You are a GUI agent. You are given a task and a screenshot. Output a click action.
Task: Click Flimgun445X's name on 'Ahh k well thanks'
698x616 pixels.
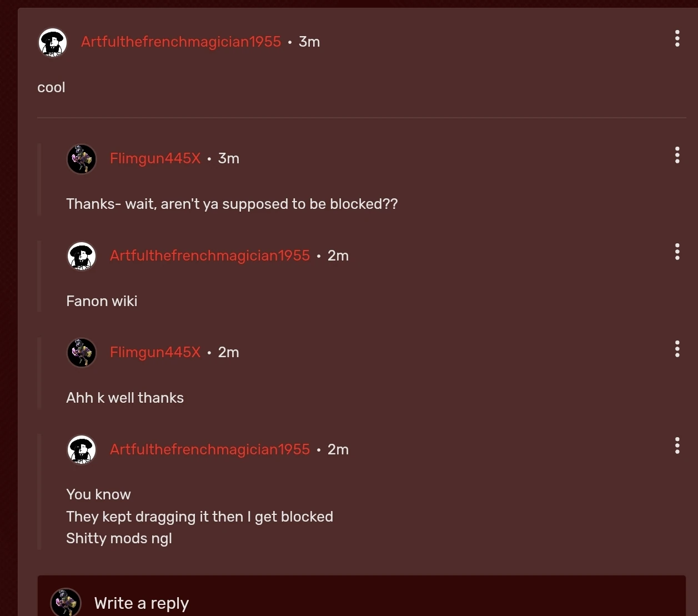click(x=155, y=352)
